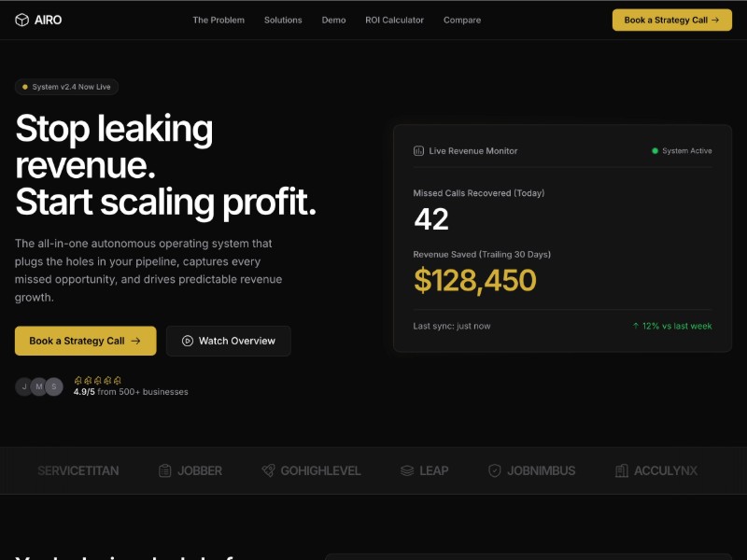Viewport: 747px width, 560px height.
Task: Click the JobNimbus shield icon
Action: click(x=494, y=470)
